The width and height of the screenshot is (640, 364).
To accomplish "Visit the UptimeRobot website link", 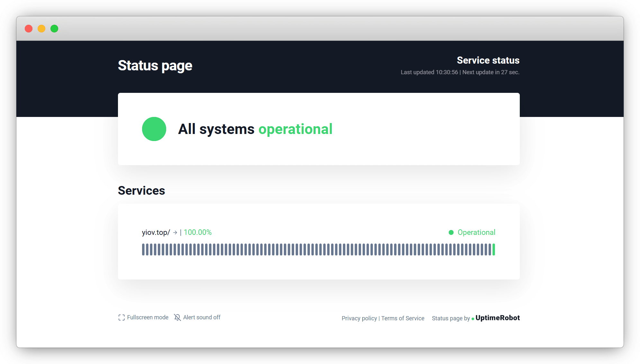I will point(498,318).
